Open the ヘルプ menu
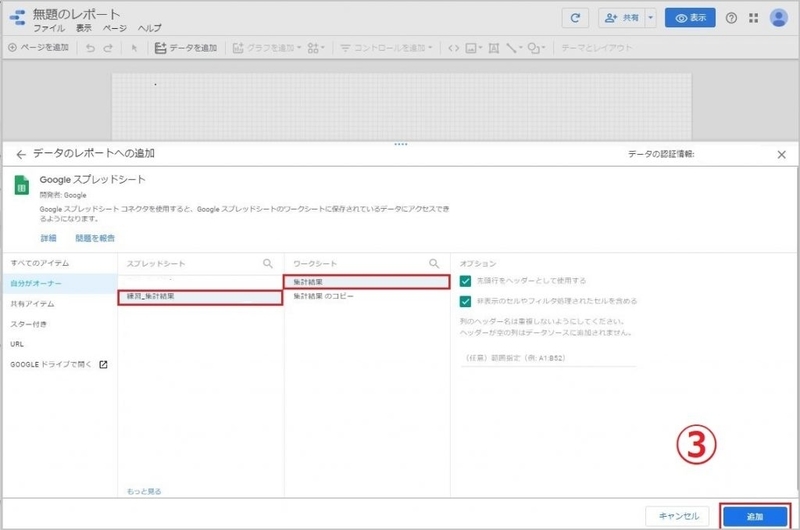800x530 pixels. click(149, 28)
